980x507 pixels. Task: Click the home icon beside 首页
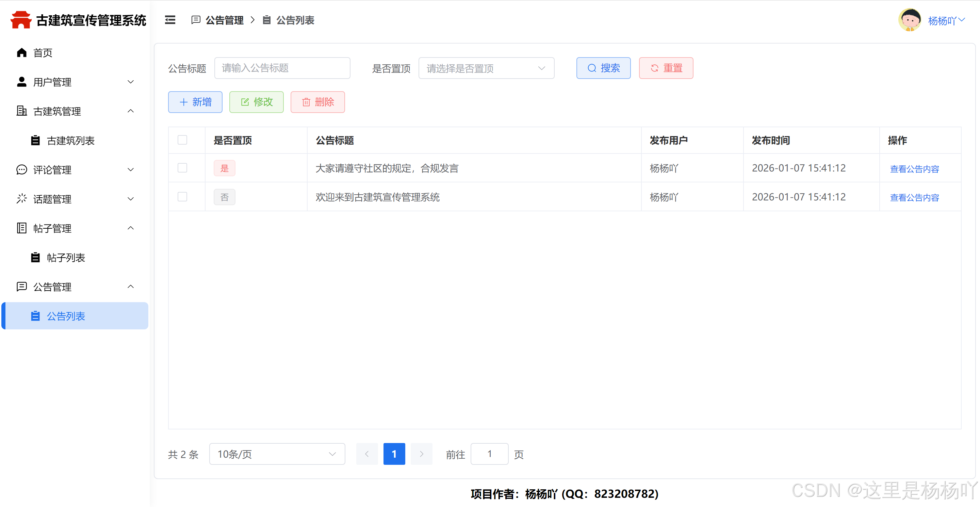click(22, 52)
